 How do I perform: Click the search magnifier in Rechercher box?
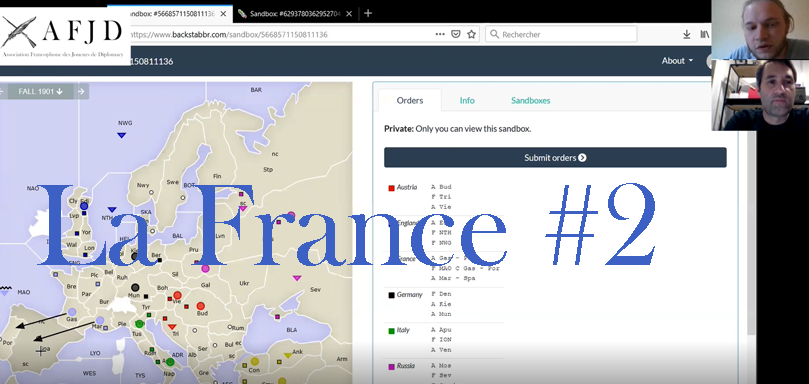(x=494, y=34)
